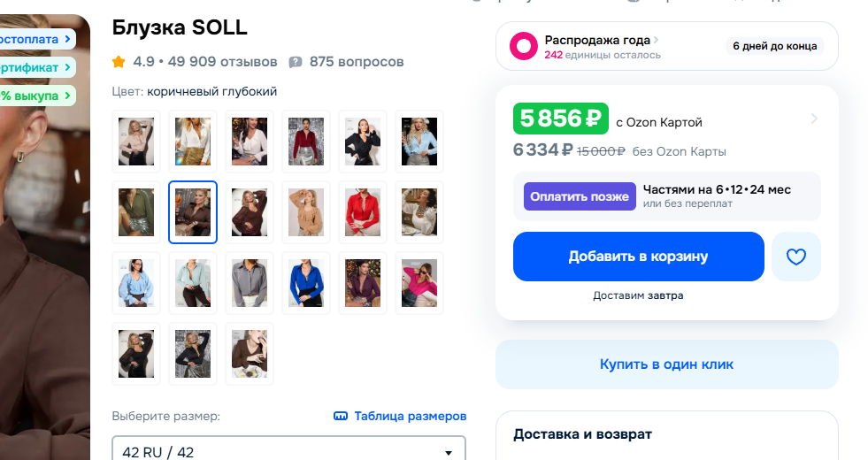
Task: Click the pink sale badge icon
Action: tap(525, 46)
